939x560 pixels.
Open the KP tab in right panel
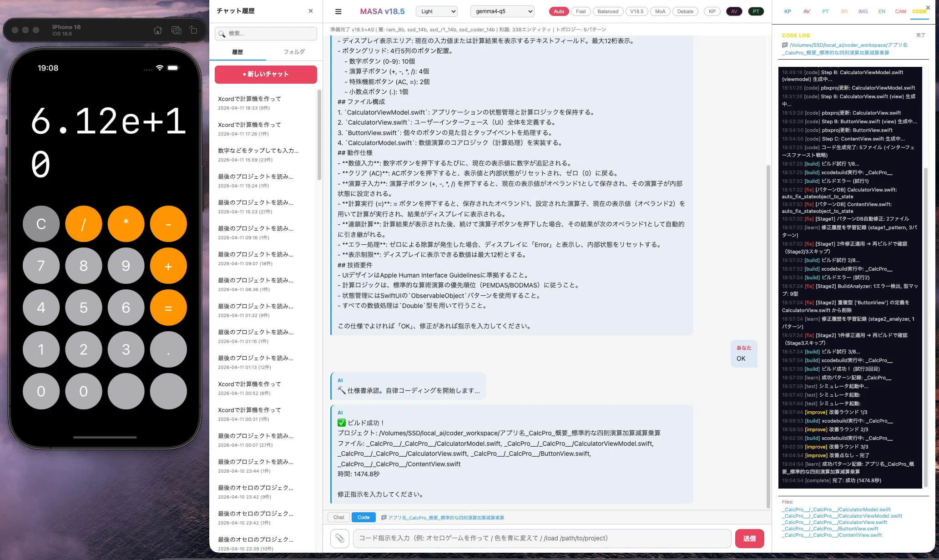coord(788,11)
